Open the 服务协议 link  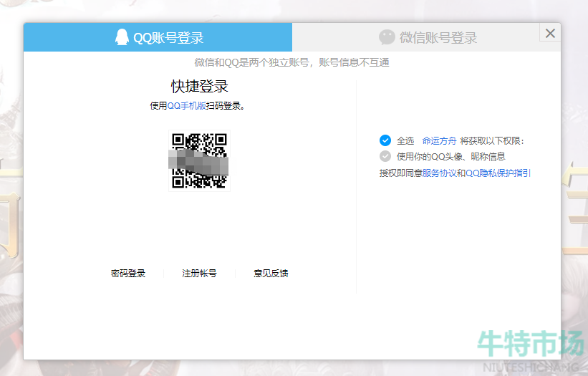click(x=440, y=173)
